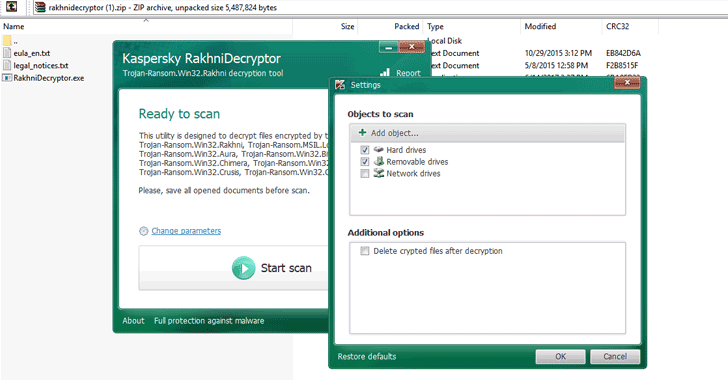Screen dimensions: 728x380
Task: Select the eula_en.txt file icon
Action: [x=7, y=53]
